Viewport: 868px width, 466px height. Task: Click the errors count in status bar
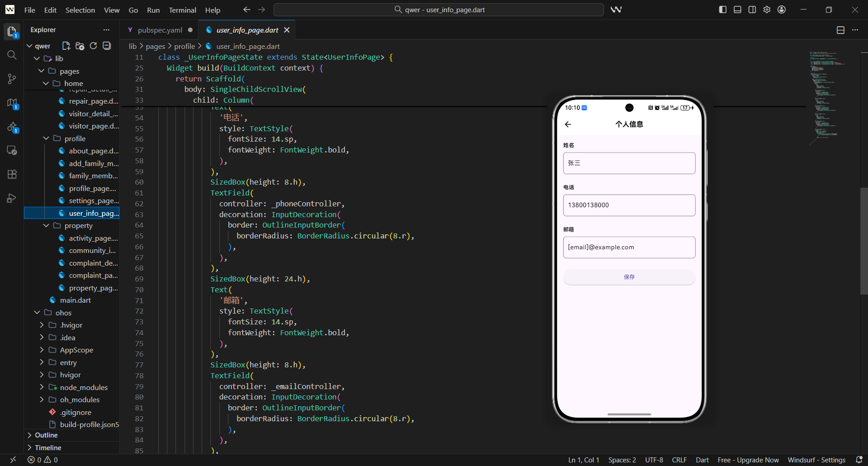click(x=34, y=460)
